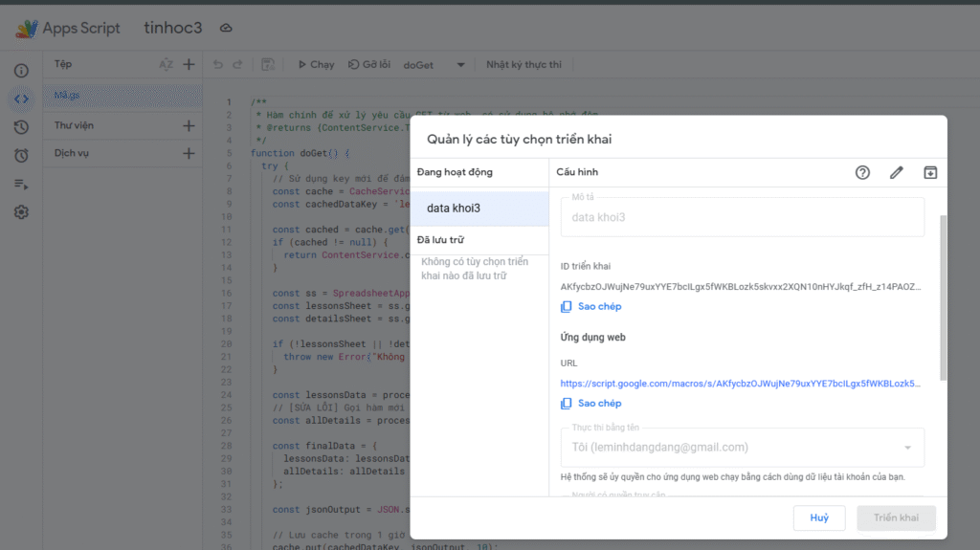Click the tinhoc3 project title
Image resolution: width=980 pixels, height=550 pixels.
173,28
